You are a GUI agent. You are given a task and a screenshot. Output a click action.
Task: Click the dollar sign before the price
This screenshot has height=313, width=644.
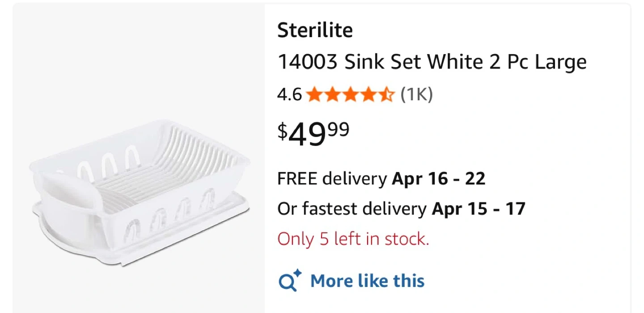[x=282, y=131]
